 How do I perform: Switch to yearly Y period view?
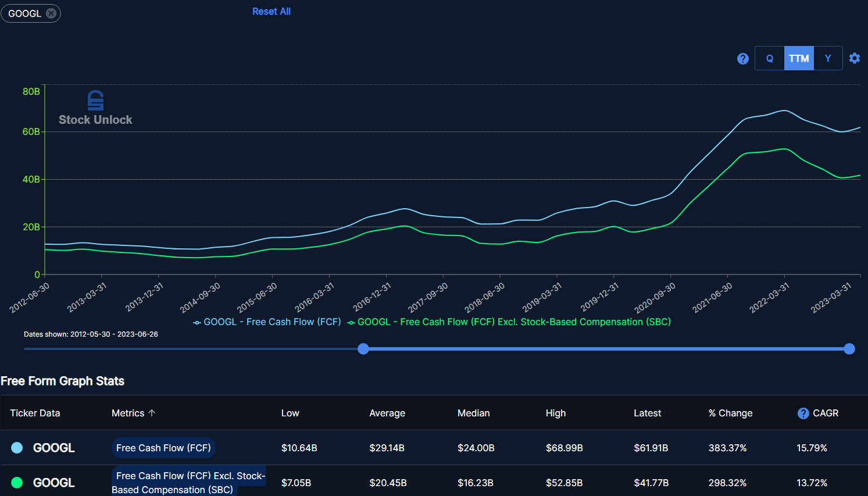pyautogui.click(x=828, y=58)
